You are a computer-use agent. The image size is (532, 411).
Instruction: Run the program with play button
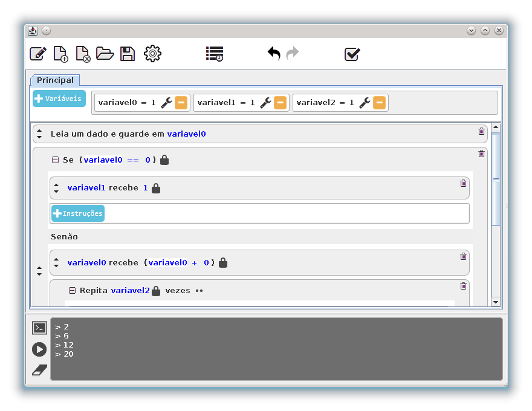coord(39,349)
